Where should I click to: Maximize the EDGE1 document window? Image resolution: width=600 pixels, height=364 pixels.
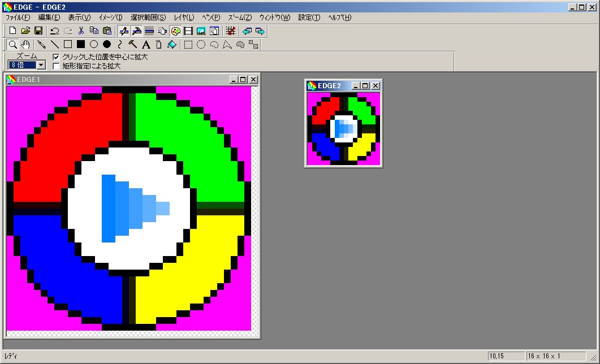tap(243, 80)
